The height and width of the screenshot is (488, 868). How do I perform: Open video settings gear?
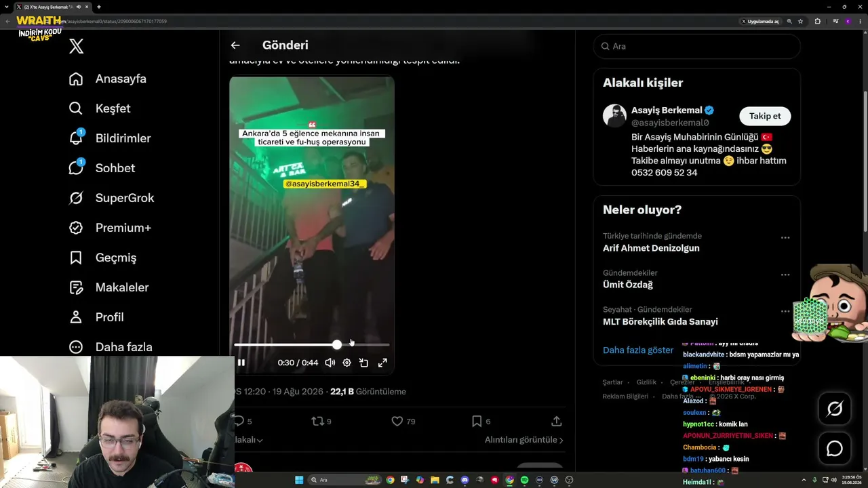[347, 363]
